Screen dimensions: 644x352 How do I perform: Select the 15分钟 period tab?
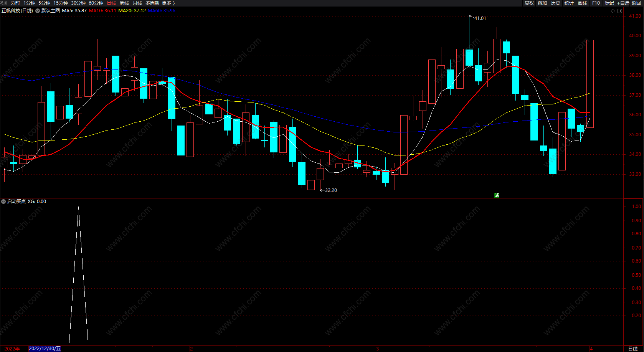coord(61,3)
